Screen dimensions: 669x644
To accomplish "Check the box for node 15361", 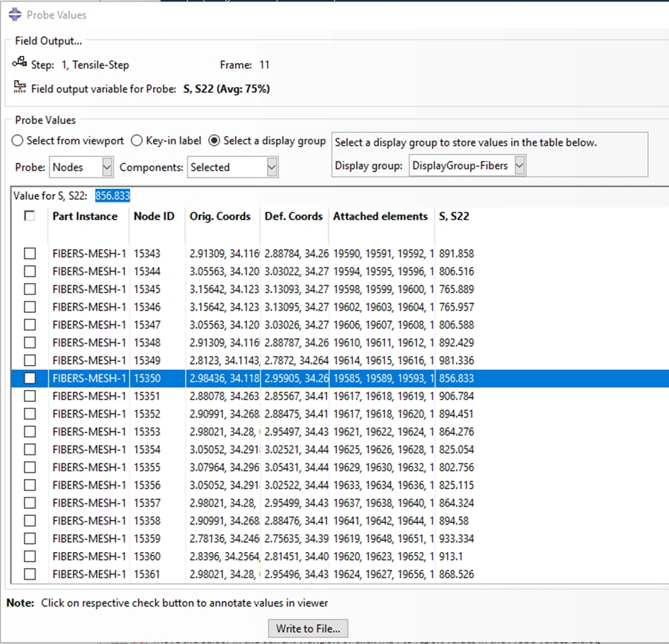I will point(30,574).
